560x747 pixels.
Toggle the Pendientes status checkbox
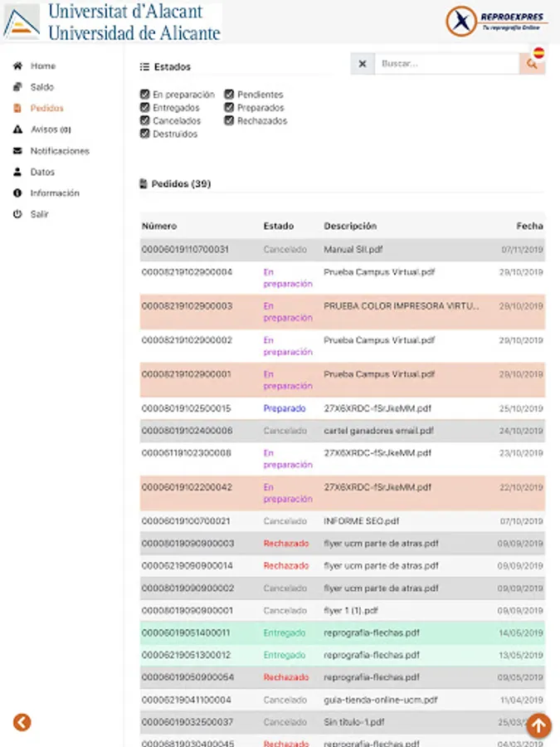[229, 95]
